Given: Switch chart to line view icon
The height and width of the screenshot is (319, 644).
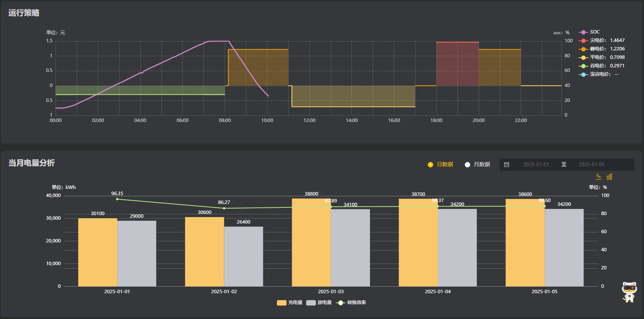Looking at the screenshot, I should point(599,177).
